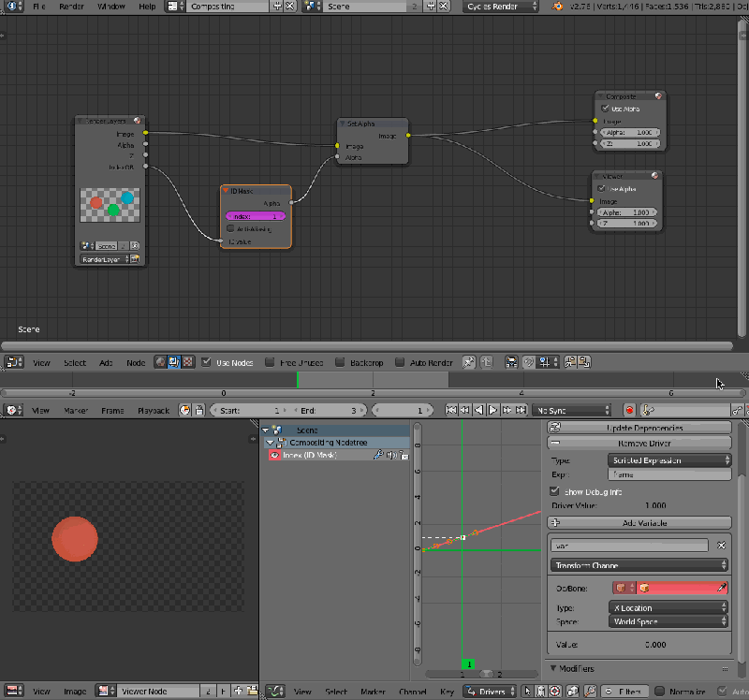Open the World Space dropdown
The image size is (749, 700).
point(668,621)
